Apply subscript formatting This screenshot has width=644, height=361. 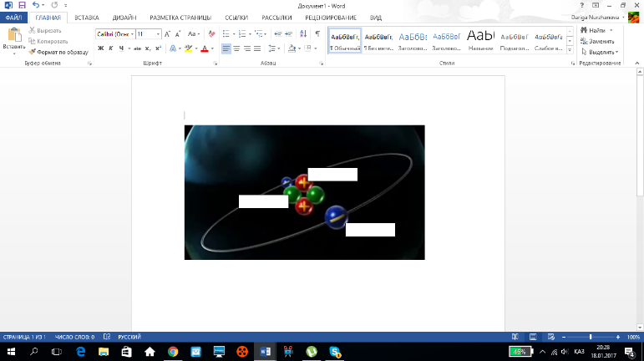click(x=148, y=48)
